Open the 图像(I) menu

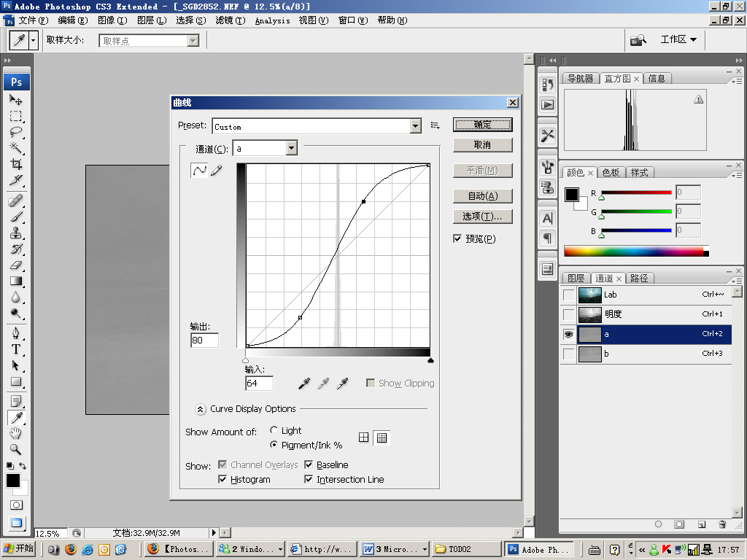pyautogui.click(x=112, y=20)
